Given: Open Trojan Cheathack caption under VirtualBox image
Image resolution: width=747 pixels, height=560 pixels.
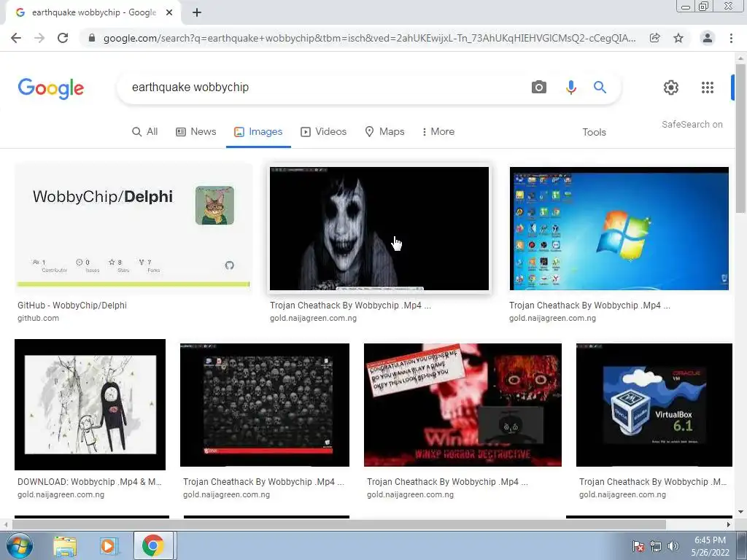Looking at the screenshot, I should tap(653, 482).
